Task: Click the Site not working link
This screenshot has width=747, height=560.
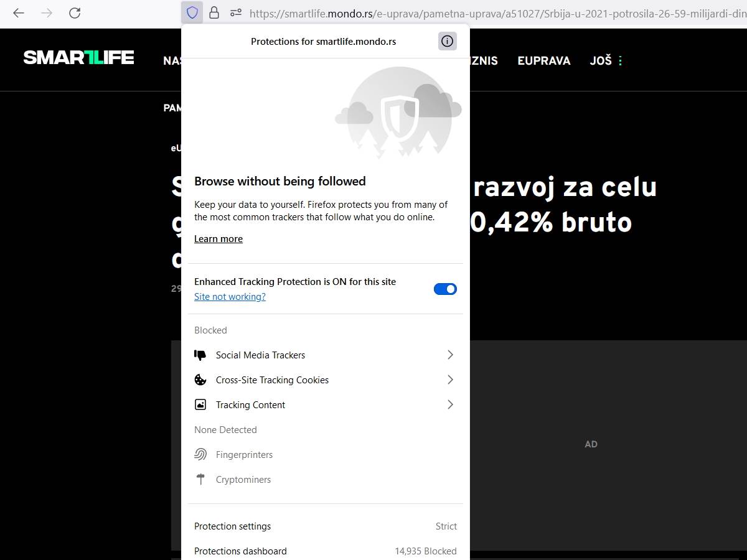Action: click(230, 297)
